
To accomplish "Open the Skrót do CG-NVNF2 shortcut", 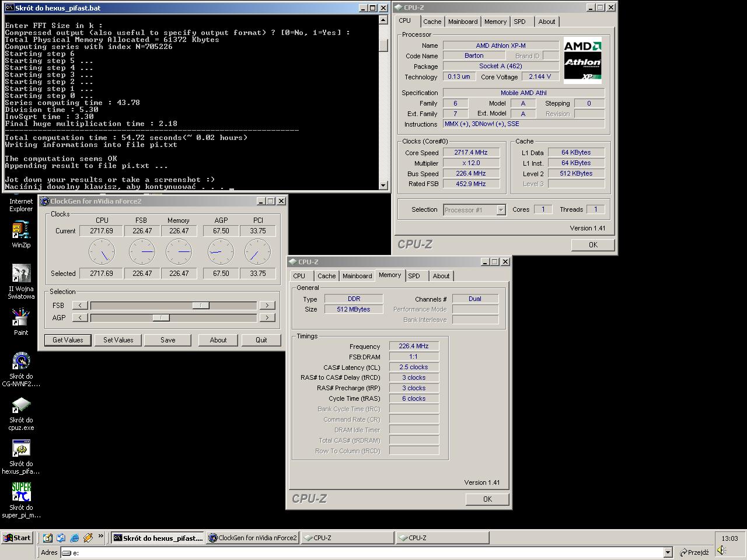I will coord(21,369).
